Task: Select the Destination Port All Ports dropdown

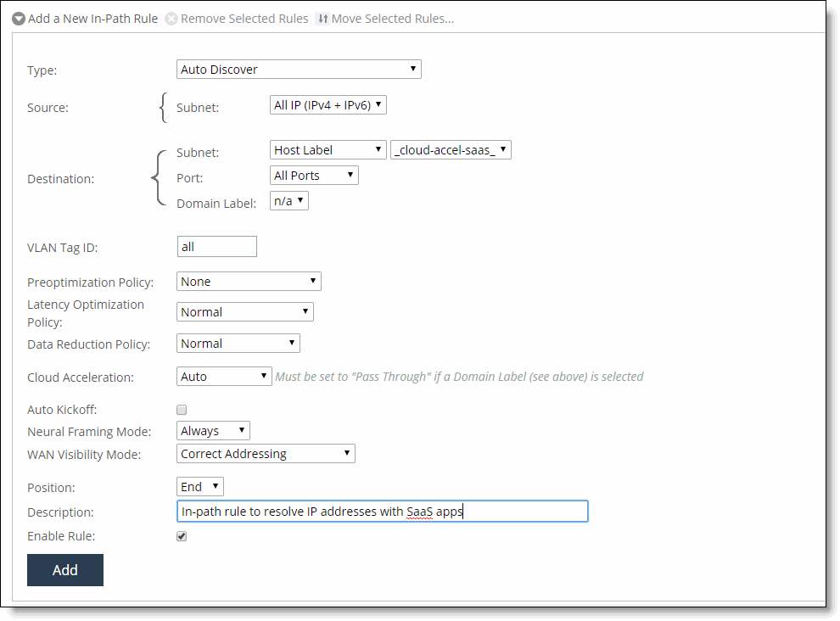Action: tap(314, 176)
